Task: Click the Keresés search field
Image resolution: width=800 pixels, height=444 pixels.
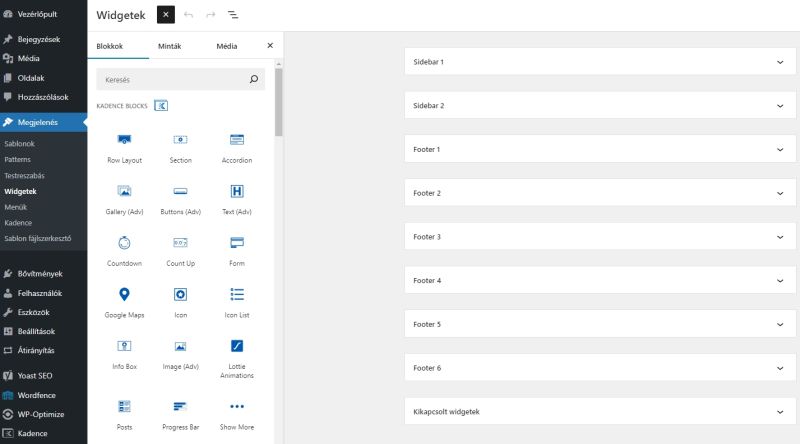Action: 172,79
